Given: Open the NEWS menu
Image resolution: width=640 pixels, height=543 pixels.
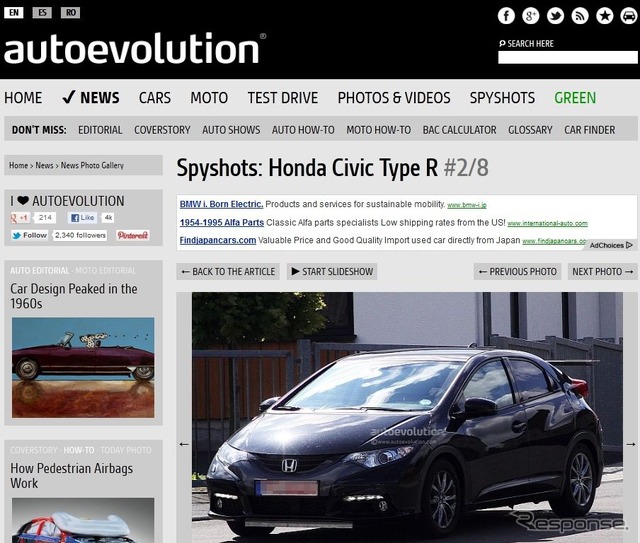Looking at the screenshot, I should click(91, 98).
